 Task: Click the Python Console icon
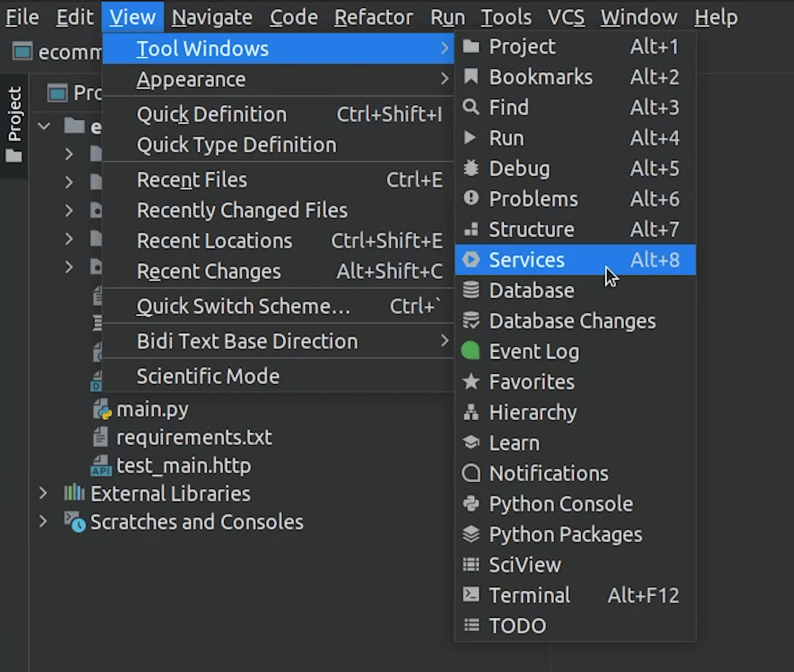coord(471,504)
